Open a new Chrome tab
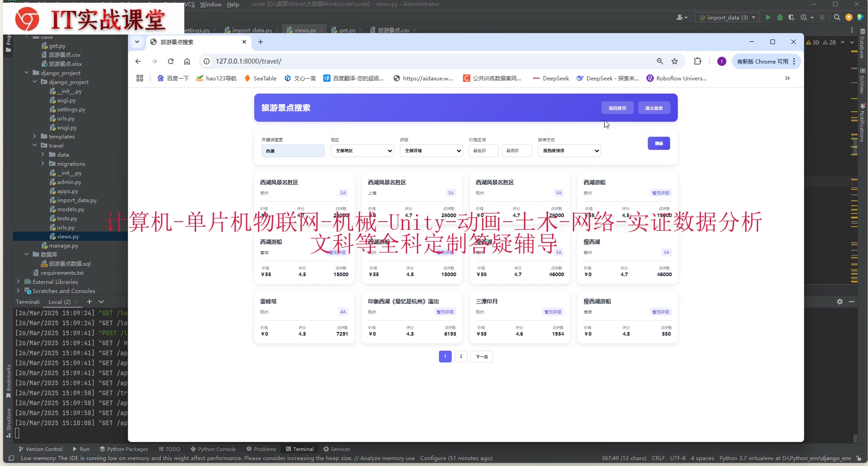 click(x=261, y=42)
